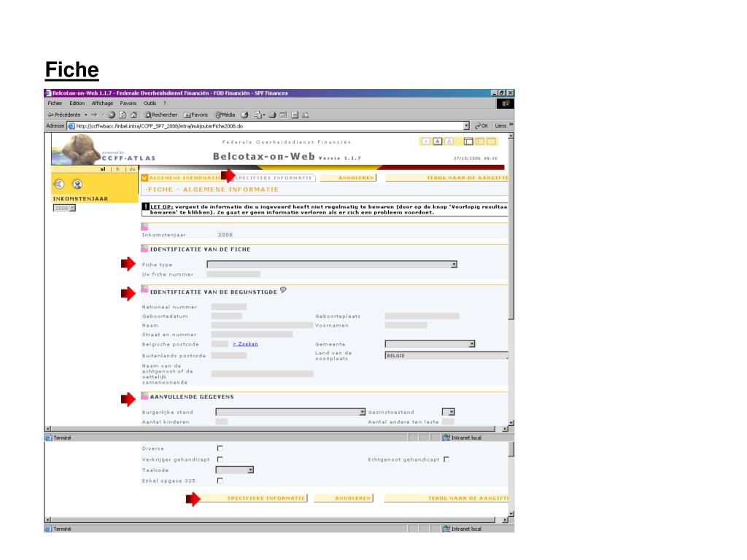Open the Fiche type dropdown
The width and height of the screenshot is (747, 560).
(x=332, y=264)
